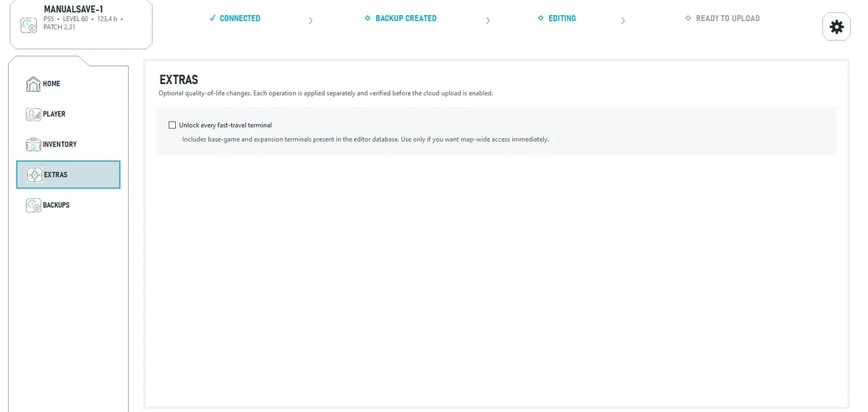The height and width of the screenshot is (412, 868).
Task: Enable Unlock every fast-travel terminal checkbox
Action: [172, 125]
